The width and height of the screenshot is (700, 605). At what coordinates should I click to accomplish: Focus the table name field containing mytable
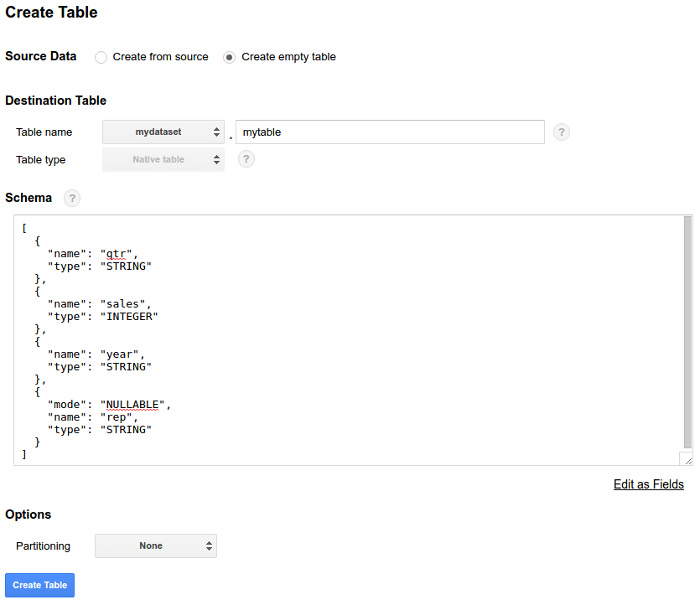coord(390,132)
